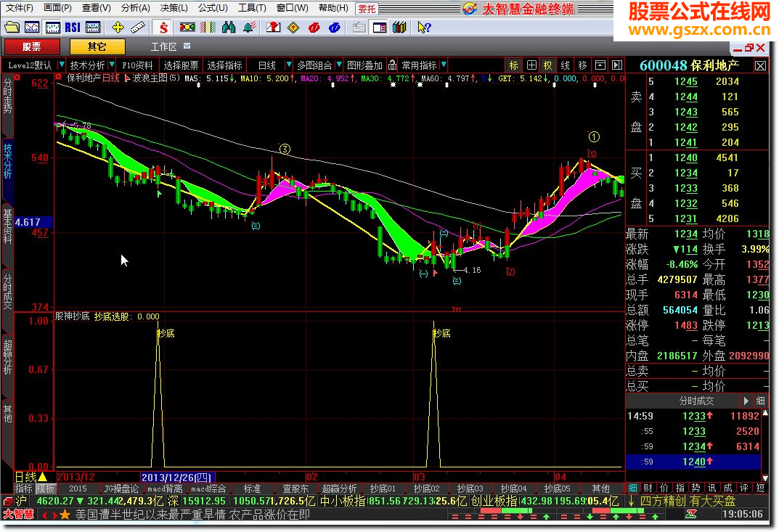Toggle the 权 rights adjustment button

547,65
